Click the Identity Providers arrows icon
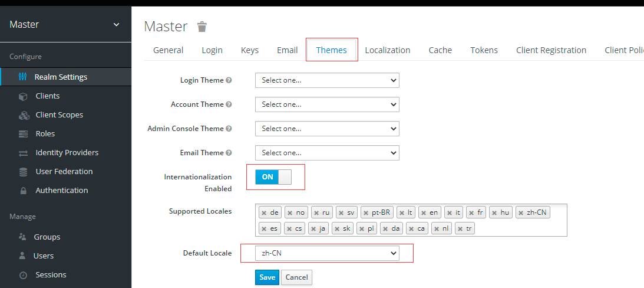This screenshot has height=288, width=644. [24, 153]
